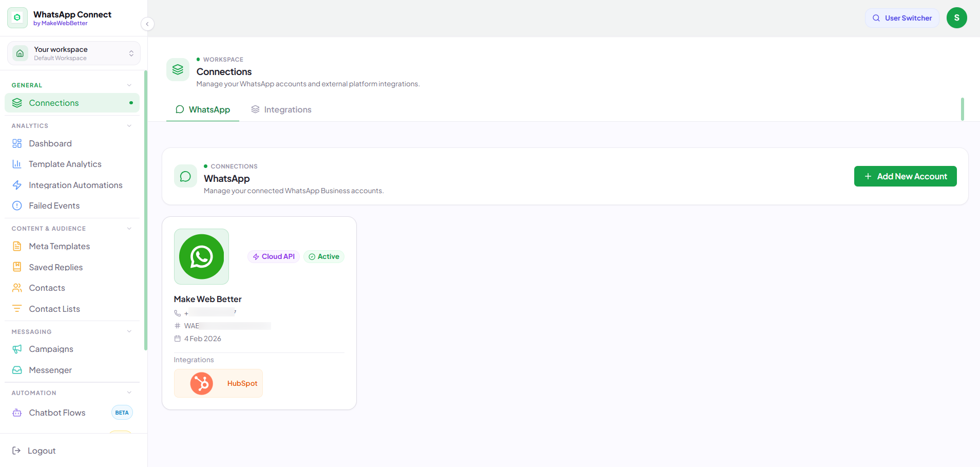The height and width of the screenshot is (467, 980).
Task: Click the Failed Events alert icon
Action: (x=17, y=206)
